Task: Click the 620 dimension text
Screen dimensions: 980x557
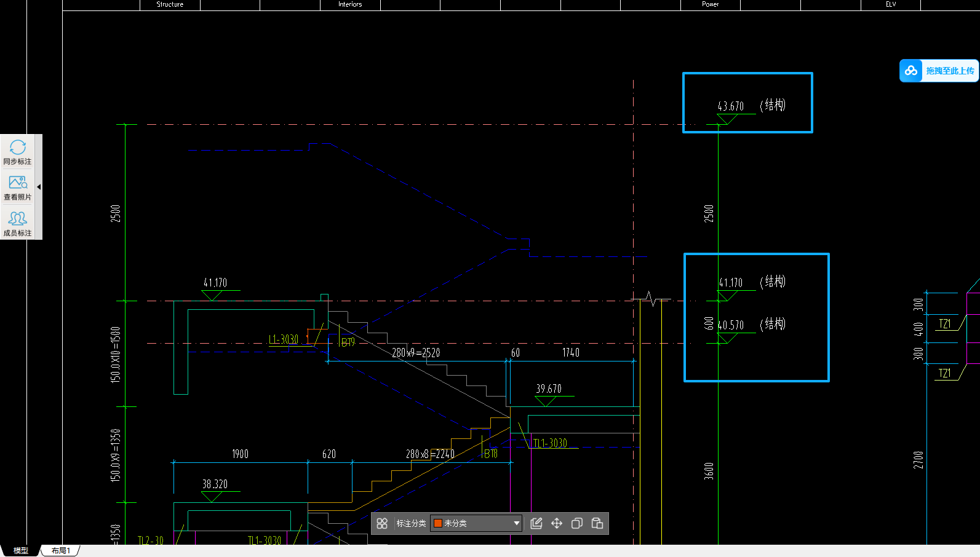Action: pos(329,454)
